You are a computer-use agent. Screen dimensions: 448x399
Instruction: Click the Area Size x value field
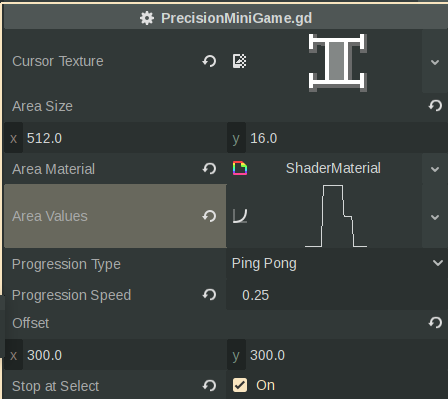115,138
